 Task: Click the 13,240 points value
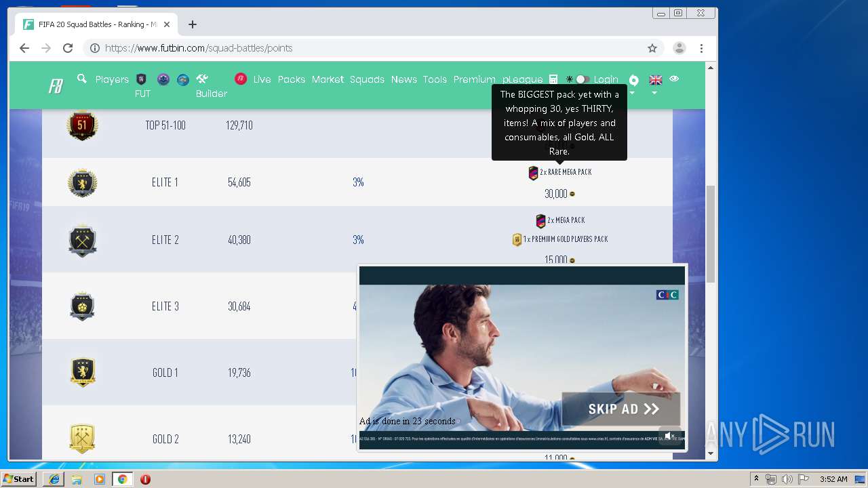(239, 439)
